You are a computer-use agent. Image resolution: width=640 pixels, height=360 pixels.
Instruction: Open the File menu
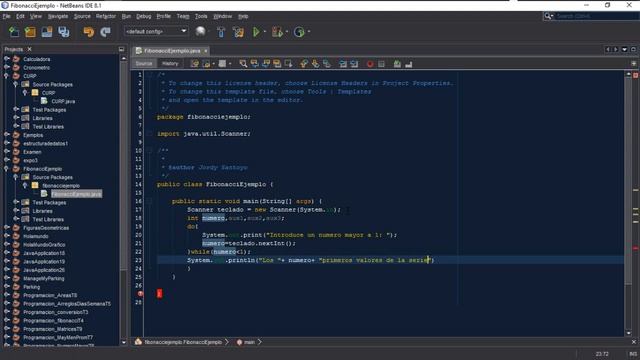7,16
